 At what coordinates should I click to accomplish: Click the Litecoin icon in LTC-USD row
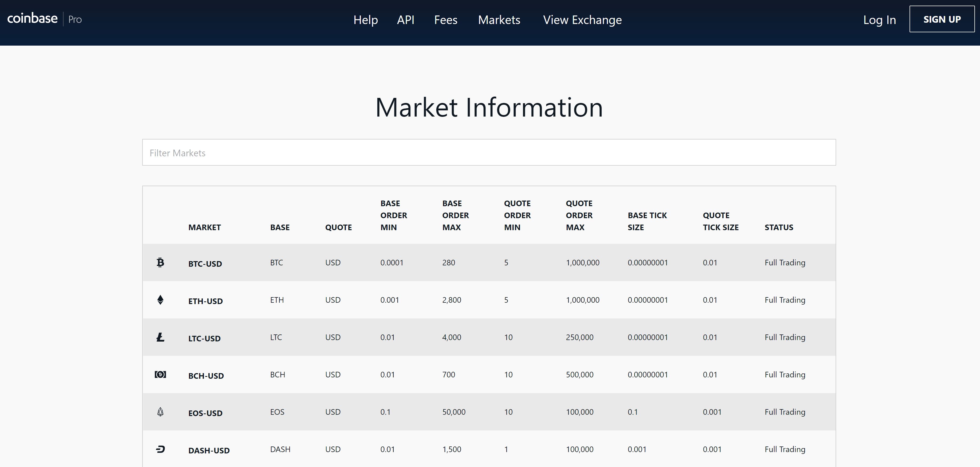160,337
